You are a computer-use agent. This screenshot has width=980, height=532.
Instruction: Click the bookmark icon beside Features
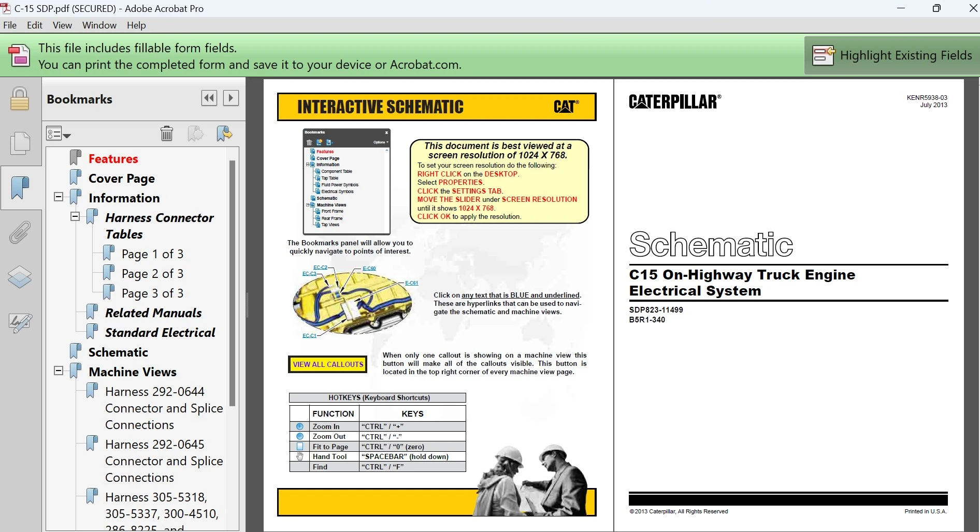point(76,157)
